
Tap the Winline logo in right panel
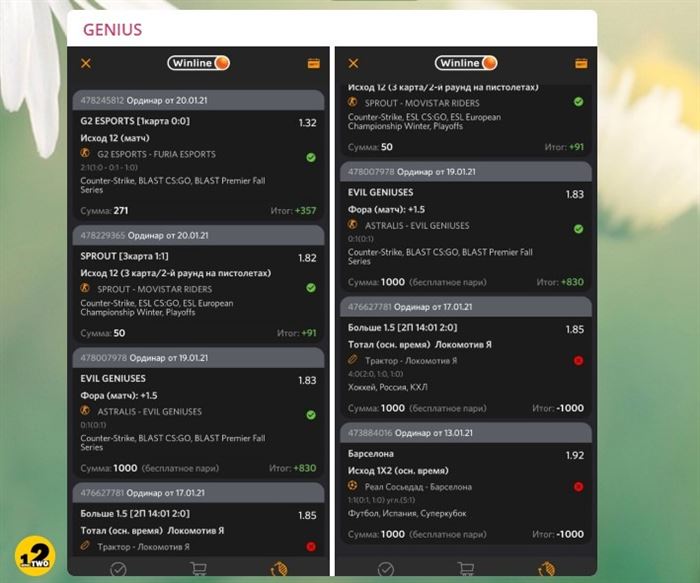(466, 63)
